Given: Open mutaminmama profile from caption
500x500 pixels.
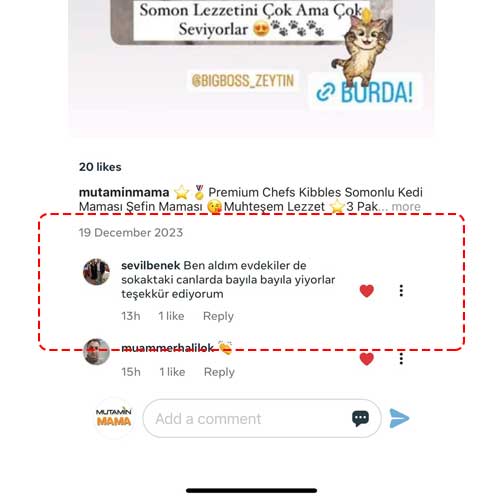Looking at the screenshot, I should pyautogui.click(x=124, y=192).
